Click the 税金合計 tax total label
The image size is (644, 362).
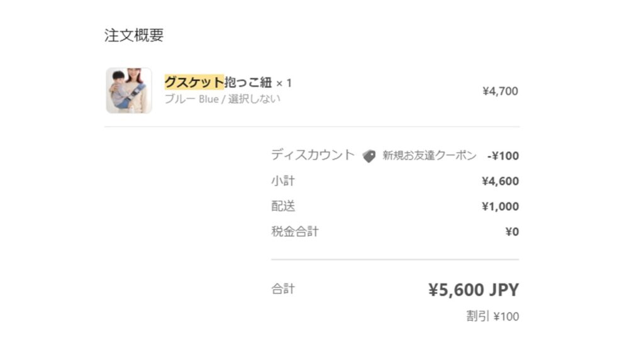[295, 231]
